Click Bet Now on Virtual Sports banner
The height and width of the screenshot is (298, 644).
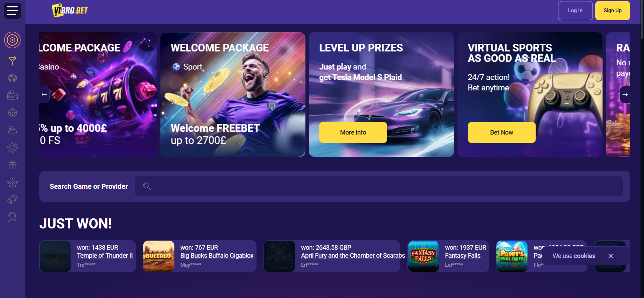click(501, 132)
